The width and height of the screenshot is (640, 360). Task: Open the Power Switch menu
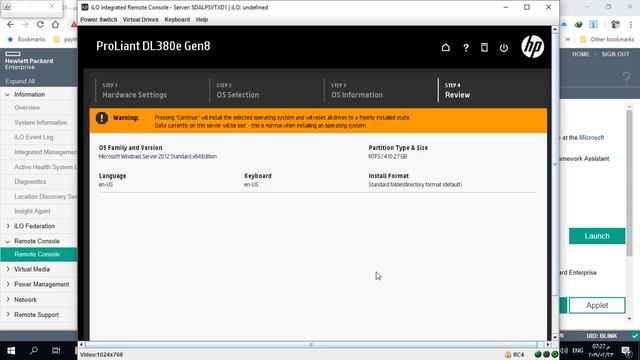tap(98, 20)
